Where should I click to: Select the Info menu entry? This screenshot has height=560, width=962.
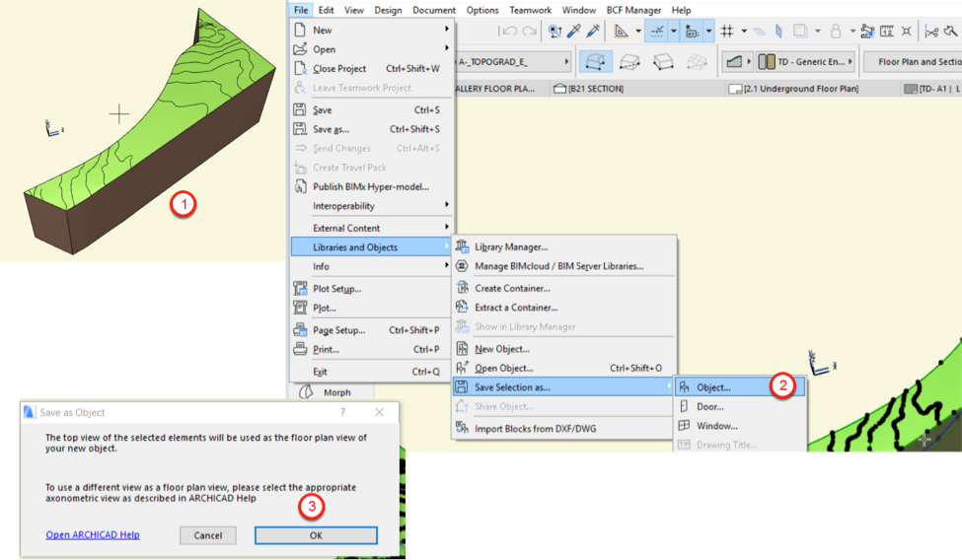tap(372, 266)
